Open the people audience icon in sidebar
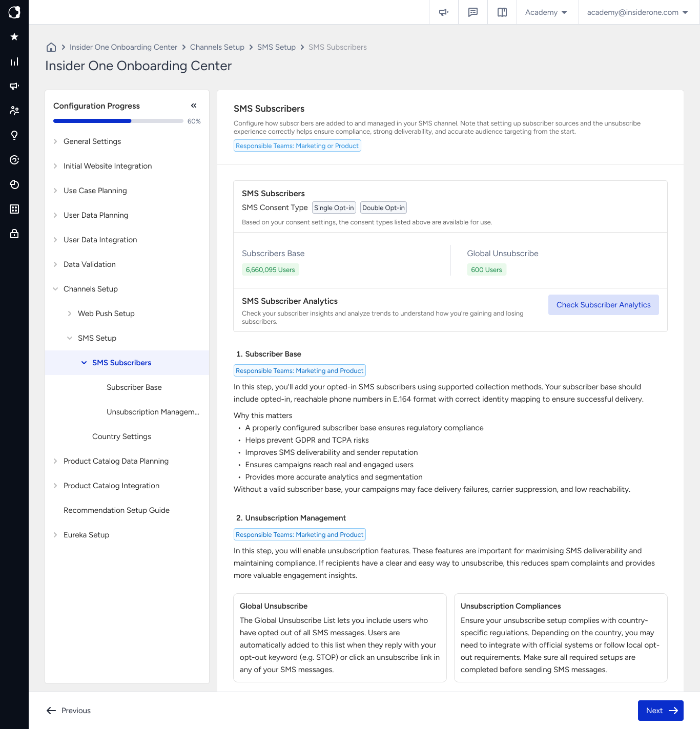The image size is (700, 729). click(14, 111)
